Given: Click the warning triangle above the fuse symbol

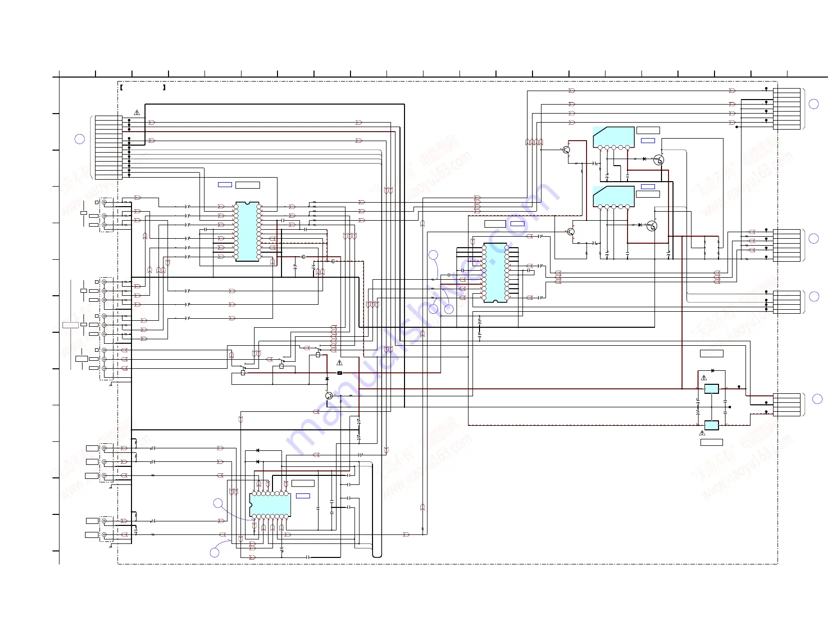Looking at the screenshot, I should click(x=339, y=362).
